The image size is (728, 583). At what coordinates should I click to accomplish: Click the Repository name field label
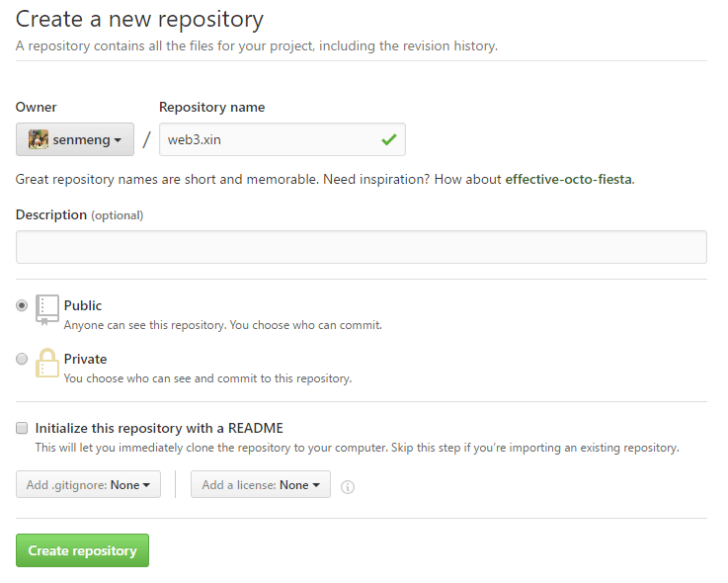211,107
